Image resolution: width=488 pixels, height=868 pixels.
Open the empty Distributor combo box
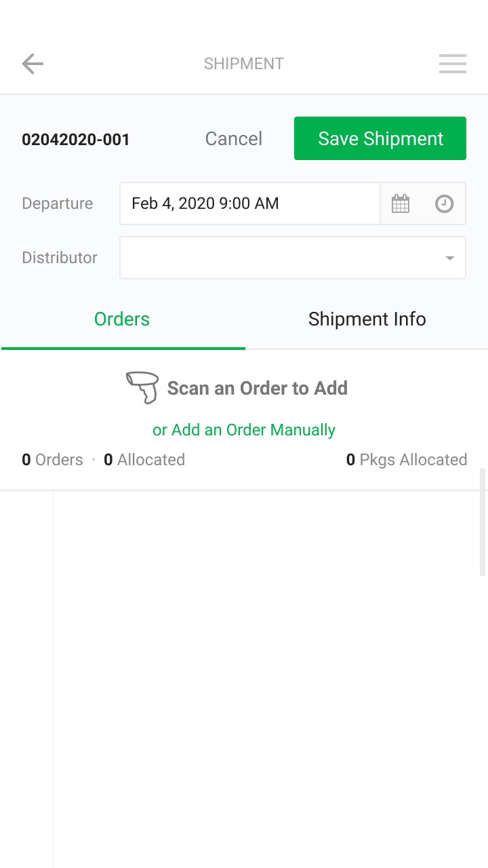pos(293,258)
